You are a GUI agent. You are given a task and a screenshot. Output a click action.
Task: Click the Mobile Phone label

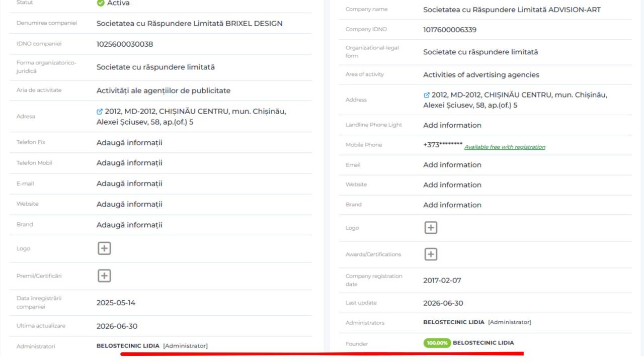click(364, 145)
